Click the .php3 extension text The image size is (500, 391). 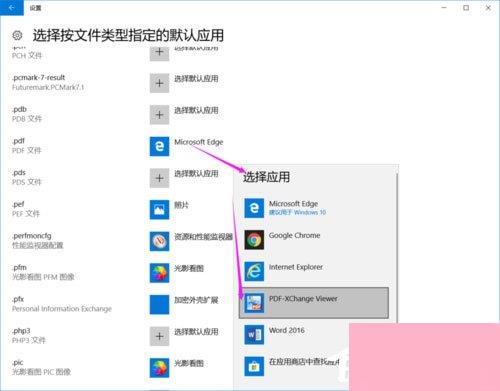21,331
